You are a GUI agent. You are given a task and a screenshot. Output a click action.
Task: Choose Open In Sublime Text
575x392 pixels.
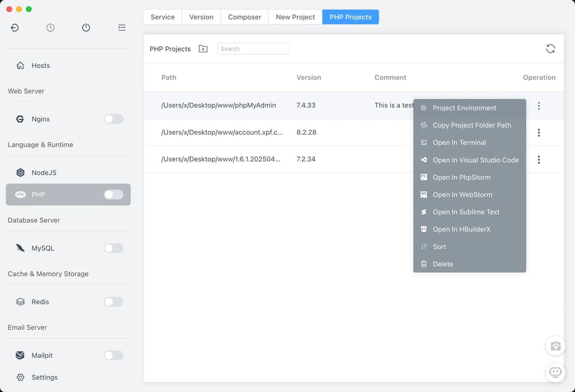pyautogui.click(x=470, y=212)
